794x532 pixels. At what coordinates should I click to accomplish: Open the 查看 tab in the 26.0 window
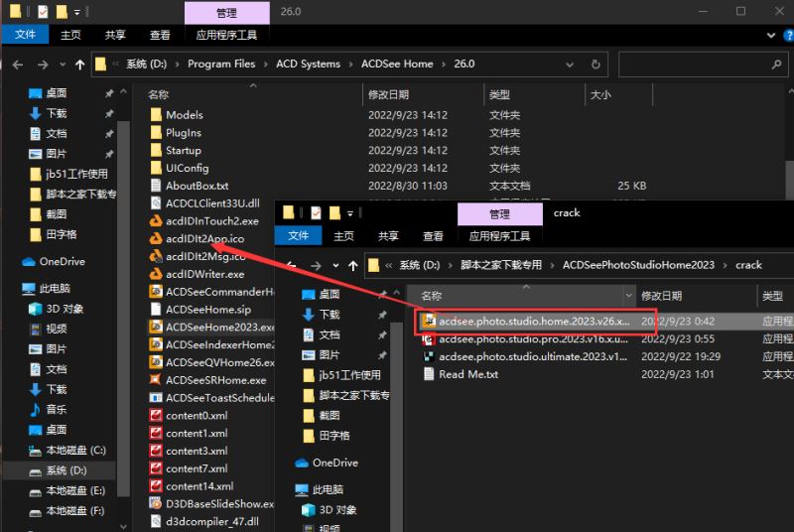click(160, 35)
